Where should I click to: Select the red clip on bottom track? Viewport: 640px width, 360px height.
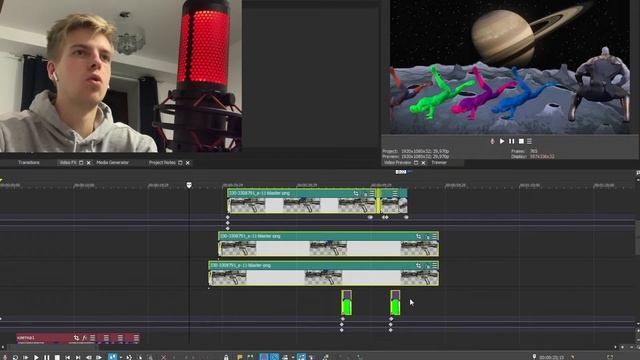coord(78,338)
